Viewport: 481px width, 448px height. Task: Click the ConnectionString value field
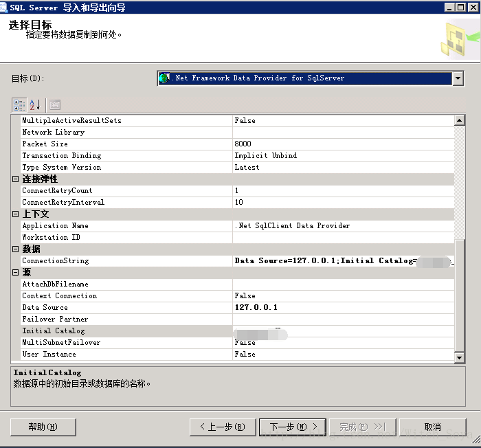pos(344,260)
